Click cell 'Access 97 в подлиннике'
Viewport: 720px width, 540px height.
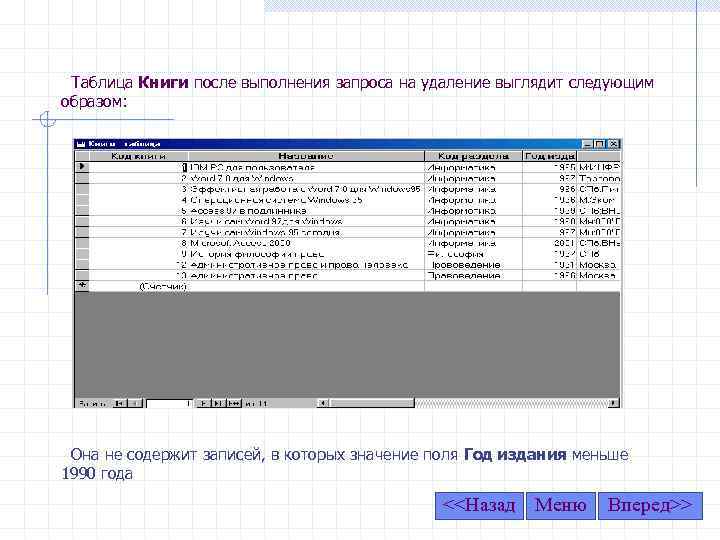click(x=306, y=211)
